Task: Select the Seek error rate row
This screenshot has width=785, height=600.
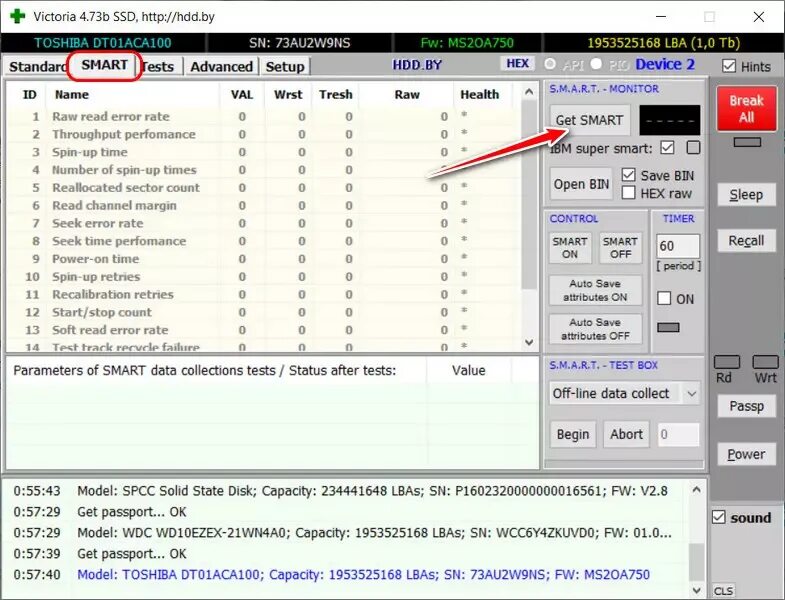Action: pyautogui.click(x=263, y=223)
